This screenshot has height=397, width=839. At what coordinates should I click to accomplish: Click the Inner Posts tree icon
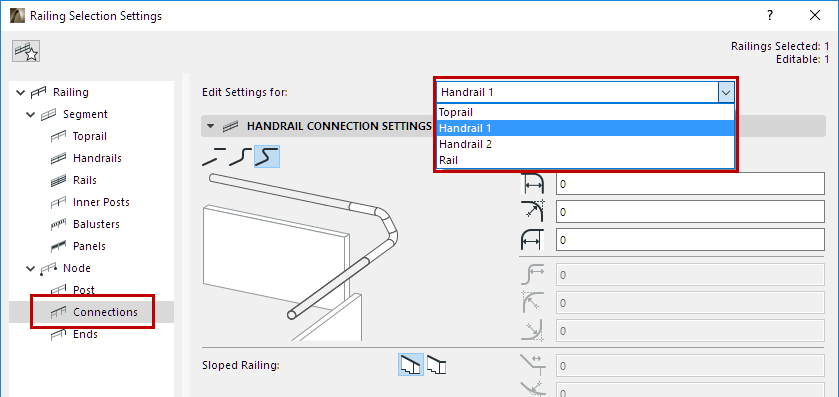click(58, 203)
